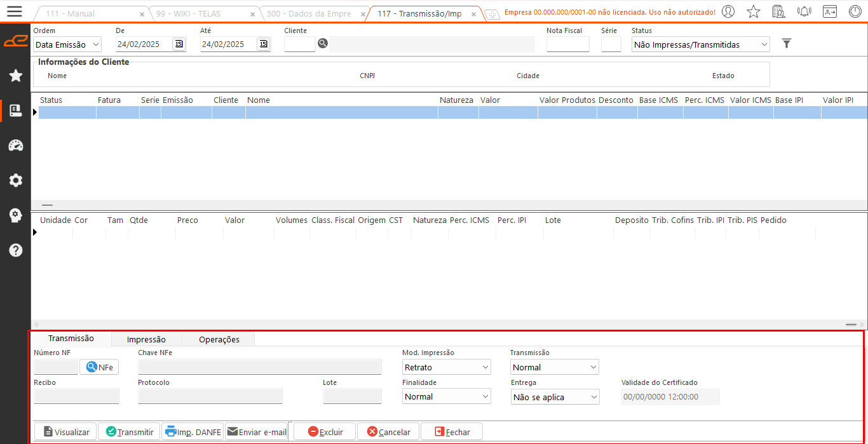Click the Transmitir button
The image size is (868, 444).
(x=129, y=432)
